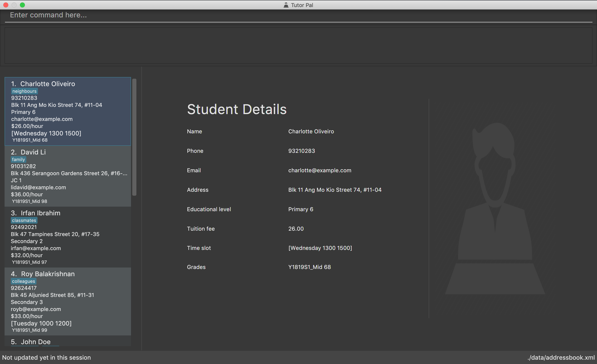Click address value in the details panel
597x364 pixels.
[x=335, y=190]
